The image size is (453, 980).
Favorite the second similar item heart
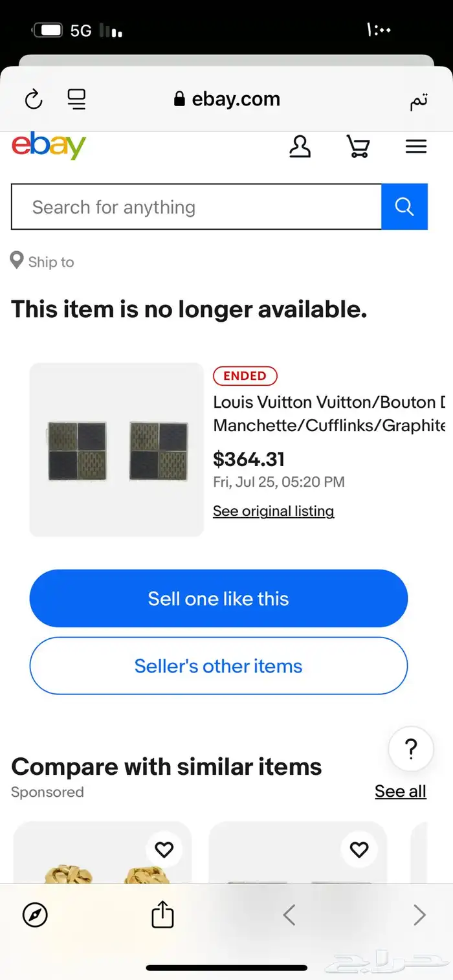click(x=359, y=849)
